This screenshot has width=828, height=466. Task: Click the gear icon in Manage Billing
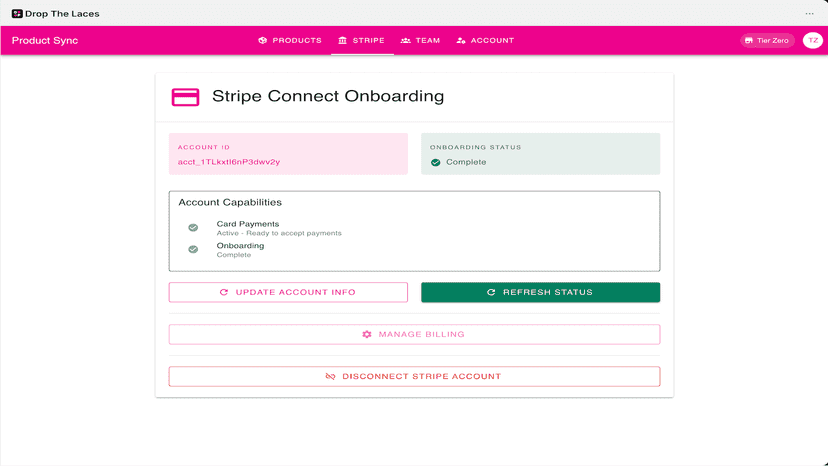click(x=367, y=334)
